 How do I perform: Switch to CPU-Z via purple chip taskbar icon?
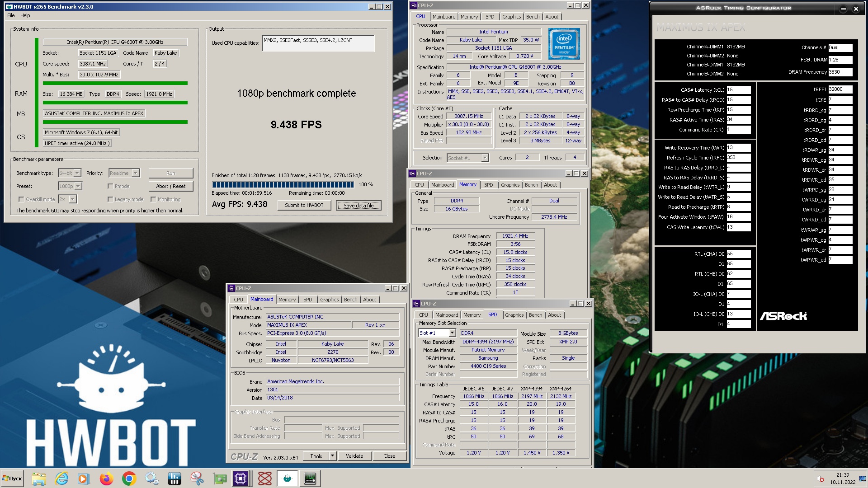pyautogui.click(x=241, y=479)
